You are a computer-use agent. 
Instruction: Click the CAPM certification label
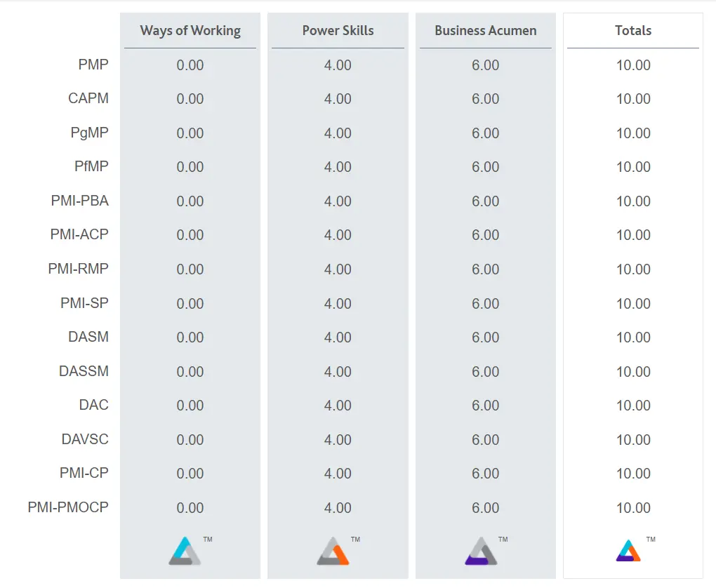[x=88, y=99]
